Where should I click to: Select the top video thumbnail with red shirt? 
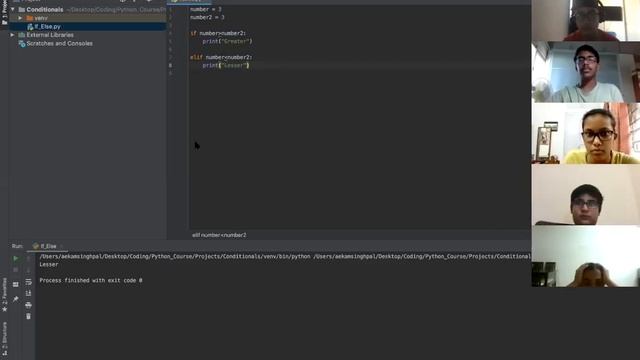(586, 20)
